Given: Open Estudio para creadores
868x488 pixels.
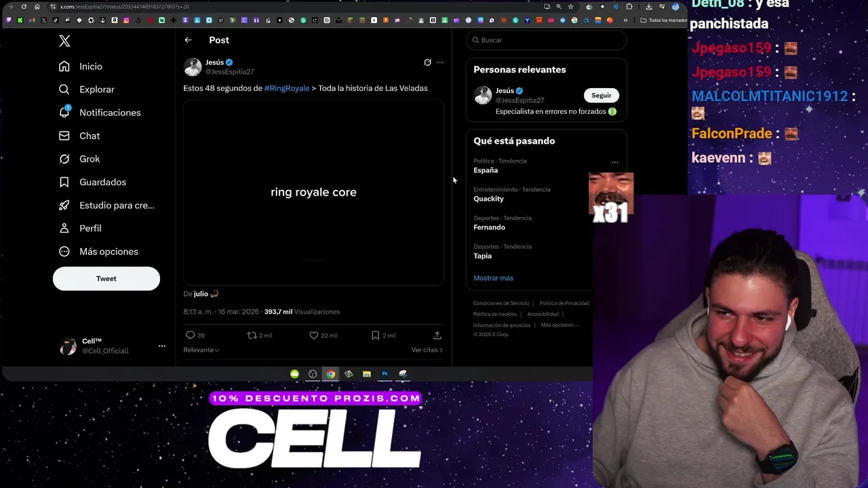Looking at the screenshot, I should [106, 205].
